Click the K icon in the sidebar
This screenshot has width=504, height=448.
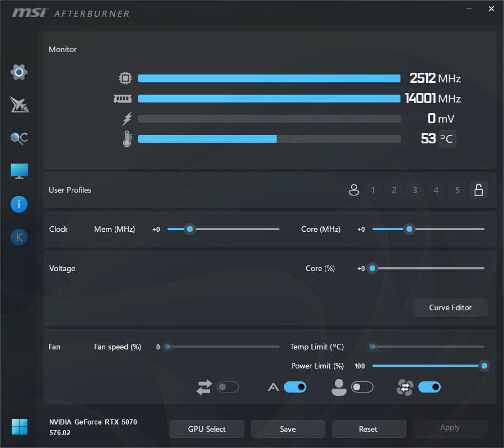(19, 237)
